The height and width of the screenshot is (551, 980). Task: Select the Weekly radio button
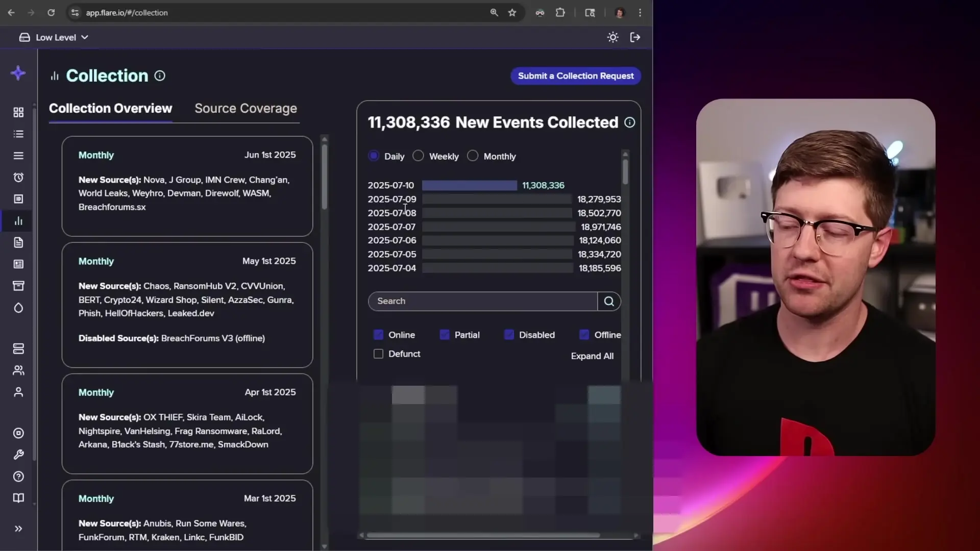(419, 156)
